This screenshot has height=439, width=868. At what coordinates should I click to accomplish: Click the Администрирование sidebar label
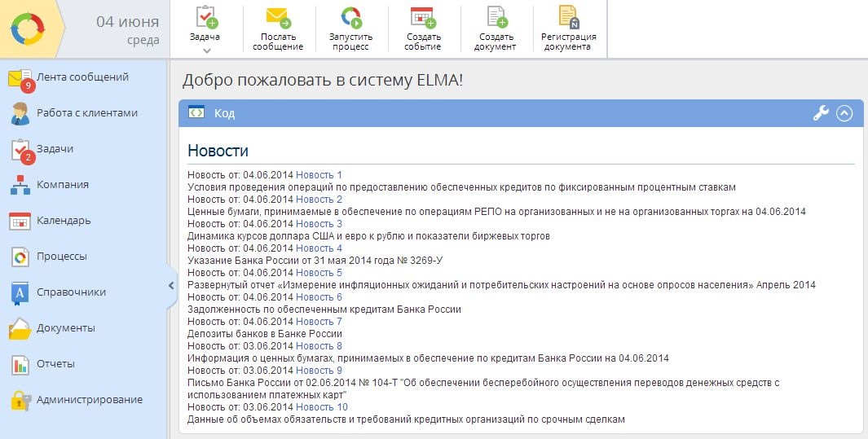(x=90, y=400)
